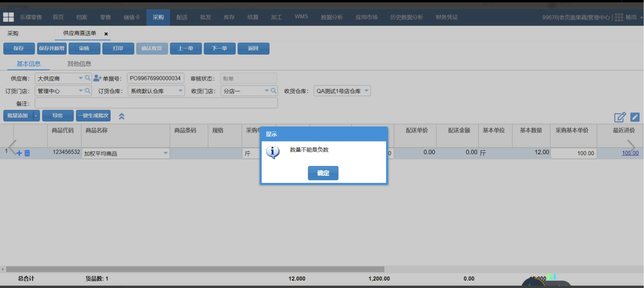This screenshot has width=644, height=288.
Task: Open the 加权平均商品 product dropdown
Action: coord(165,153)
